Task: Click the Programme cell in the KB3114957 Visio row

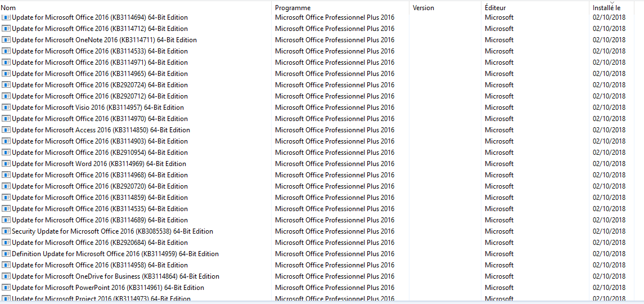Action: 335,108
